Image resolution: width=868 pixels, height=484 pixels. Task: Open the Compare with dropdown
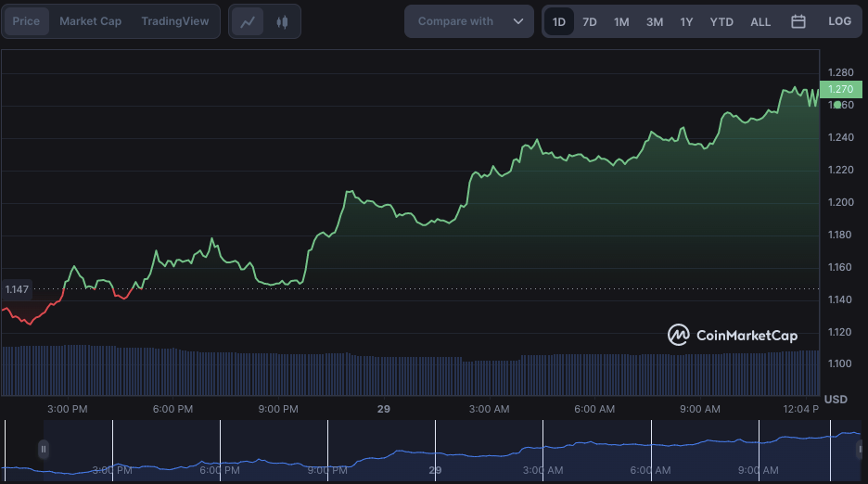click(x=468, y=21)
